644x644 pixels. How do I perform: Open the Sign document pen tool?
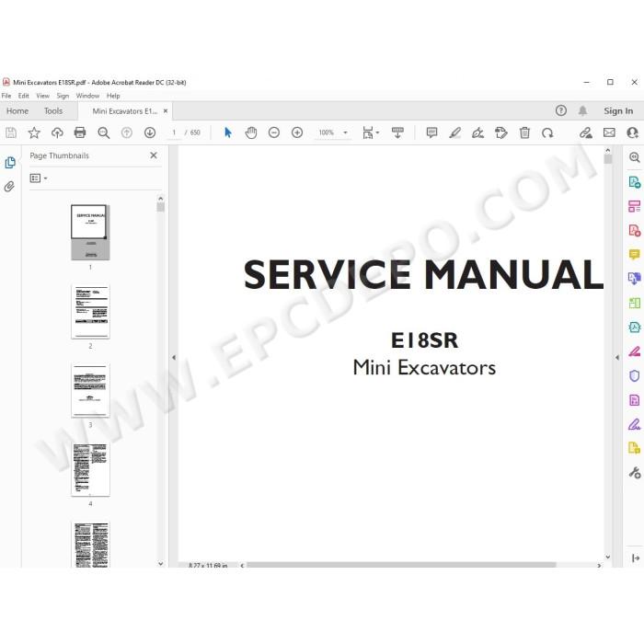pos(477,132)
